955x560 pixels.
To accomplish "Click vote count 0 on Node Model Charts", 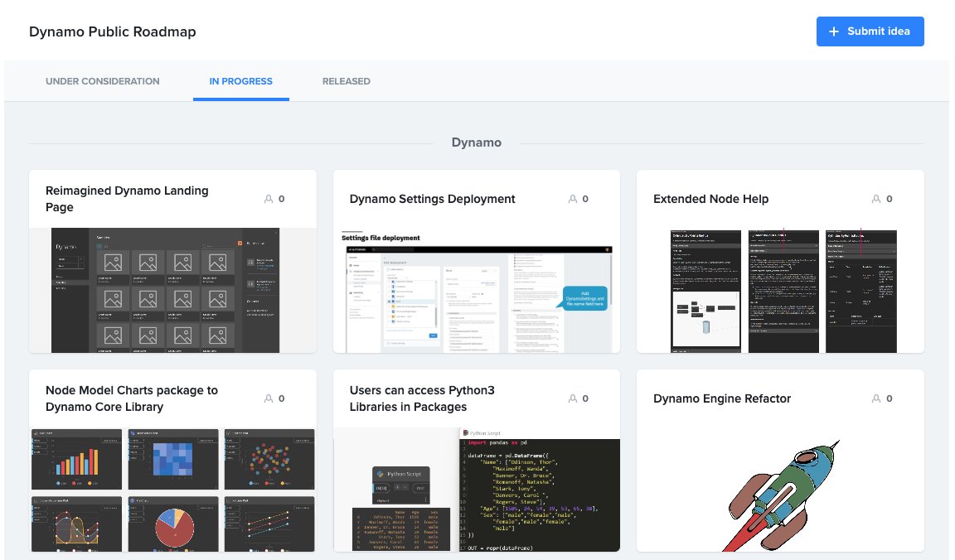I will click(x=281, y=398).
